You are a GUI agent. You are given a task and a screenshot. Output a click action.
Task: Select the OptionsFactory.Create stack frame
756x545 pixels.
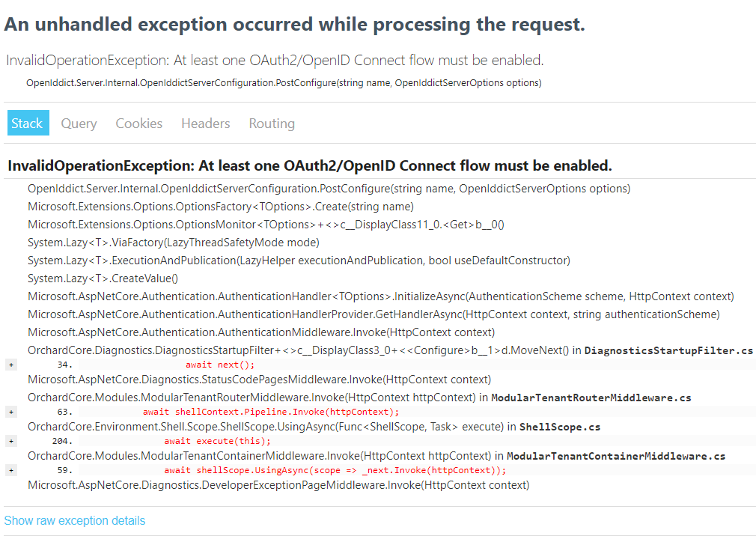pyautogui.click(x=221, y=207)
